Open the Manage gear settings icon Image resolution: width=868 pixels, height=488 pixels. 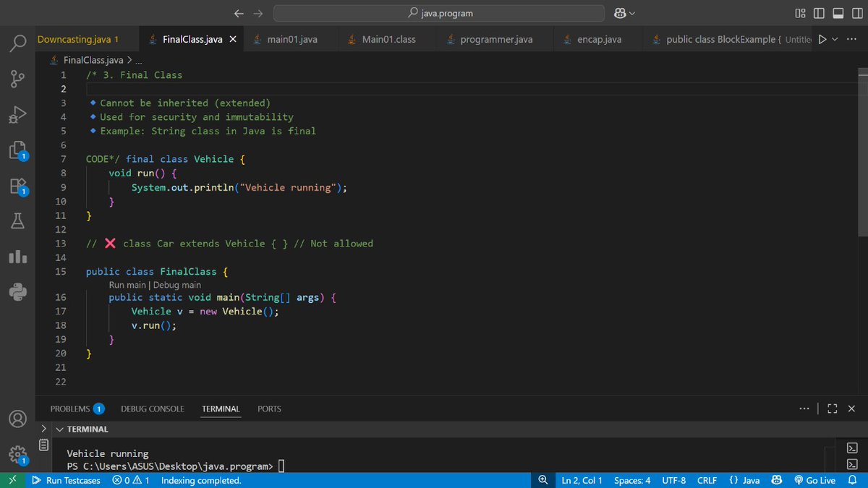pos(18,454)
